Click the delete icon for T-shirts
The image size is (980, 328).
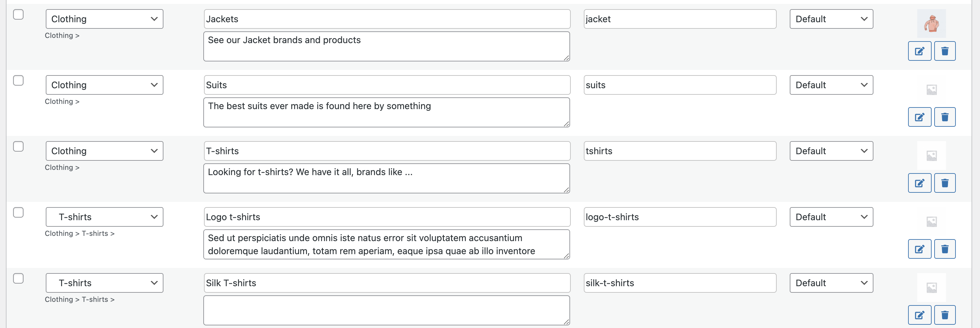(x=945, y=183)
